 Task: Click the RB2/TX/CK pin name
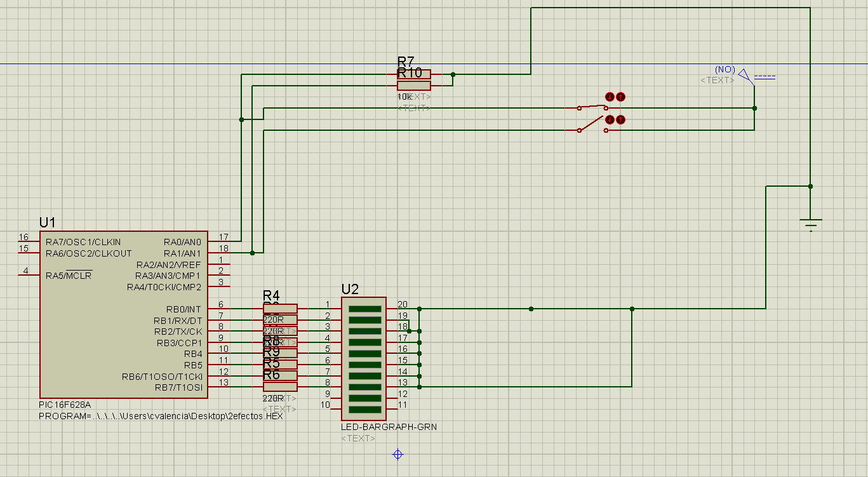click(x=178, y=332)
